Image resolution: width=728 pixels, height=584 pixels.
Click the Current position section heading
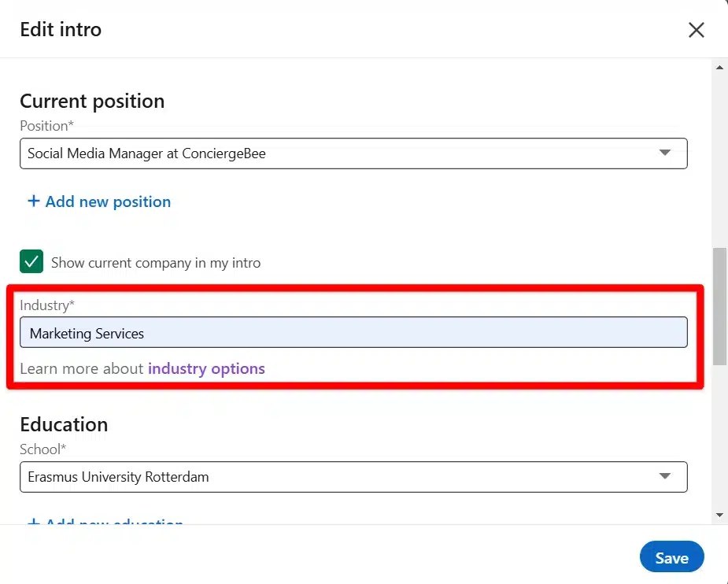tap(92, 102)
